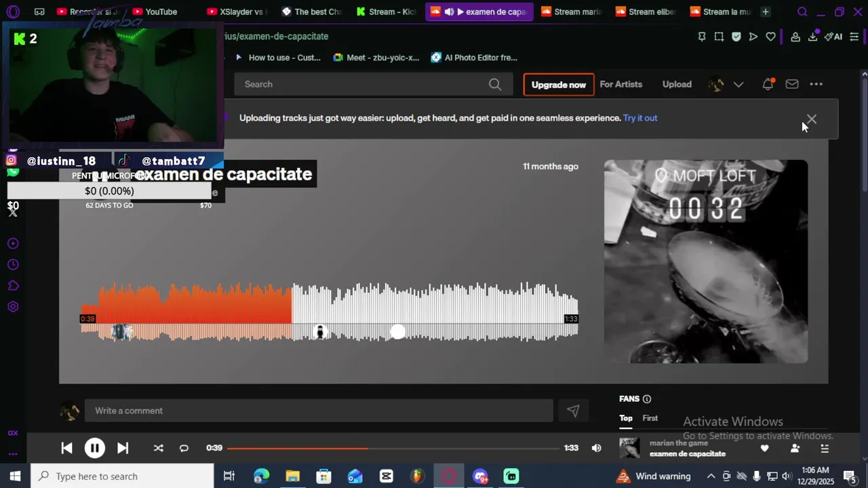Open a new browser tab
The height and width of the screenshot is (488, 868).
pos(766,12)
